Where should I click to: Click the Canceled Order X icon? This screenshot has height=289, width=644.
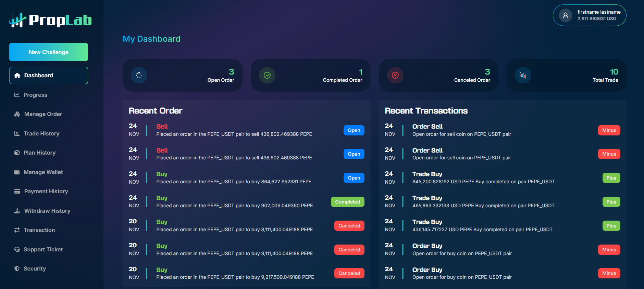pyautogui.click(x=395, y=75)
